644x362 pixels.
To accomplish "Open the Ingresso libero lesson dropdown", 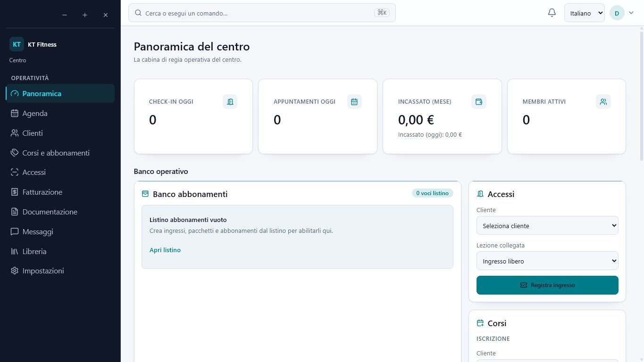I will coord(547,261).
